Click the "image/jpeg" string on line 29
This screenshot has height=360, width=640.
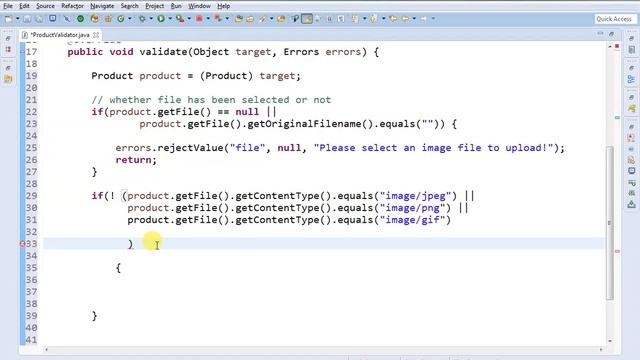click(416, 196)
